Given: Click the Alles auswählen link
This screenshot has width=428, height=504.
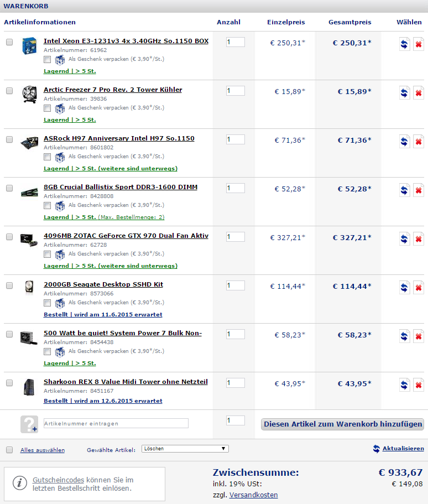Looking at the screenshot, I should [x=43, y=450].
